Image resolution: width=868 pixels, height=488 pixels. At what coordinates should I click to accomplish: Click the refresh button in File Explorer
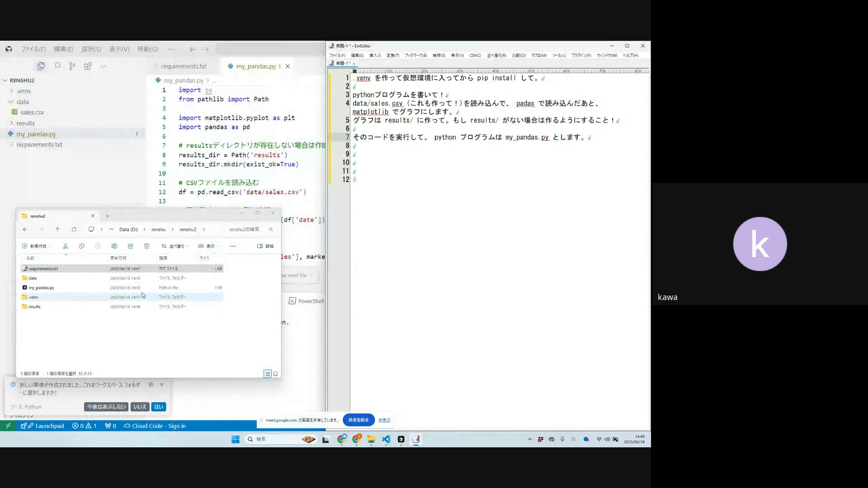pyautogui.click(x=74, y=230)
